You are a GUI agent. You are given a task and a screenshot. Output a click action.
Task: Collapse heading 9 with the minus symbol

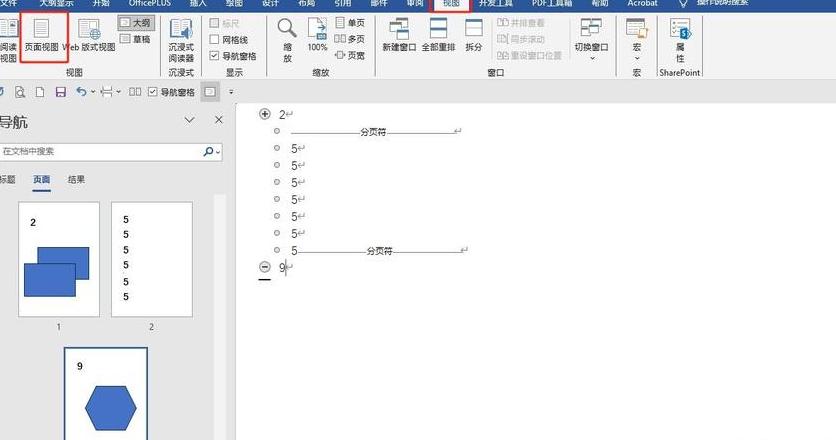pyautogui.click(x=264, y=267)
